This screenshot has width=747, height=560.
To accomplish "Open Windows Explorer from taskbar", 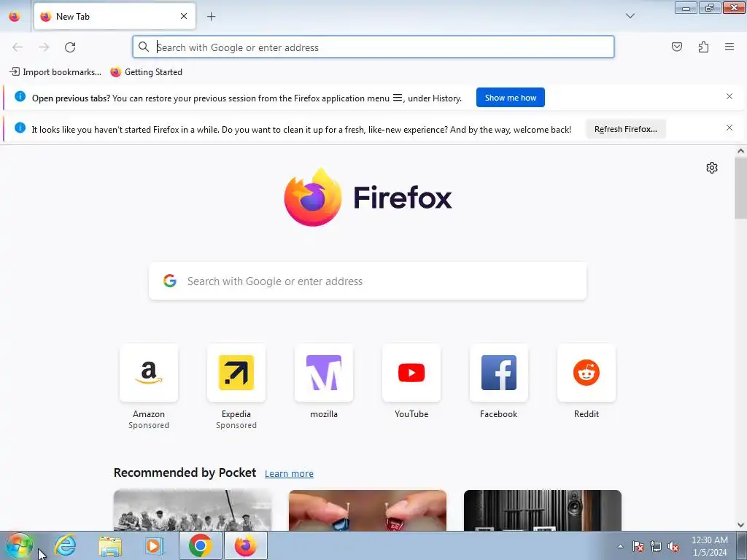I will click(x=110, y=545).
